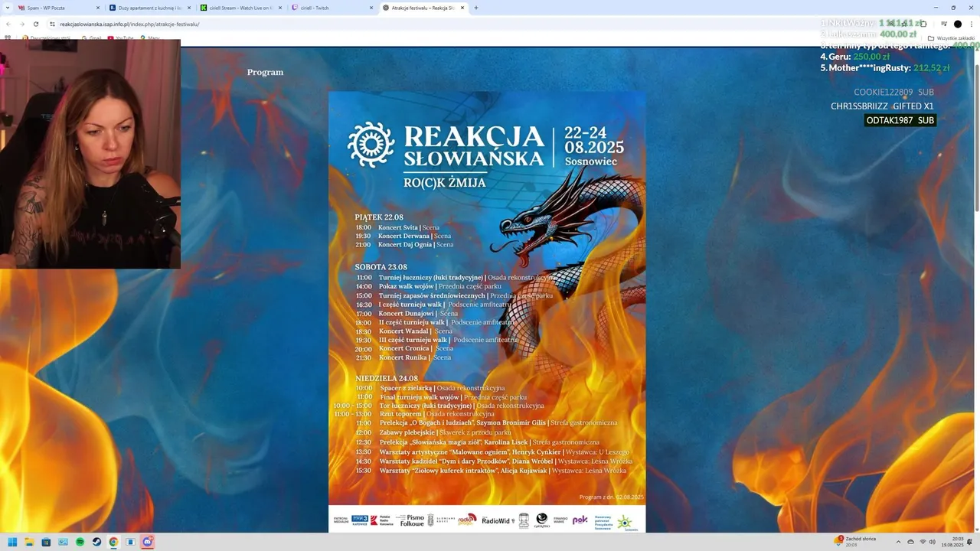Click the COOKIE122809 SUB alert
Image resolution: width=980 pixels, height=551 pixels.
(893, 93)
